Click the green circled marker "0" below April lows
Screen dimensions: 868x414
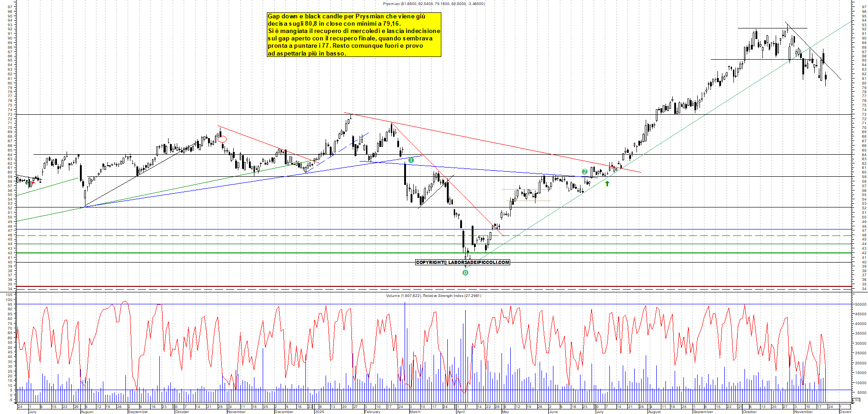(466, 272)
